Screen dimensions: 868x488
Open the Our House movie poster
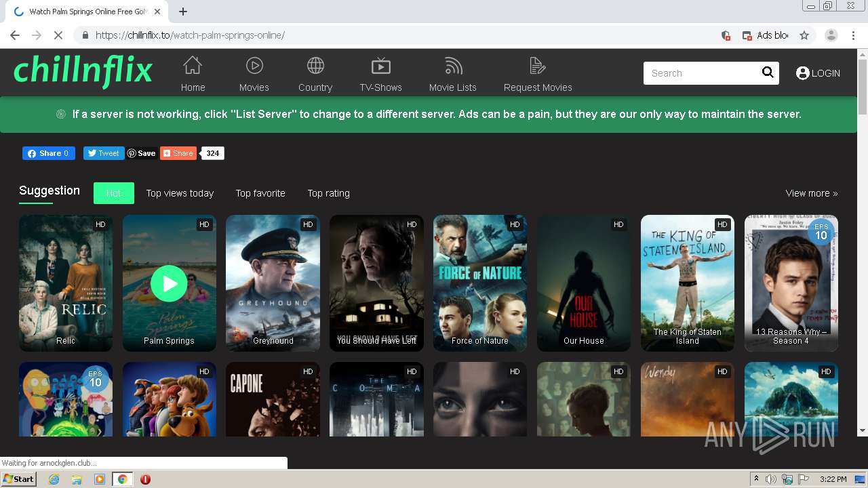(584, 283)
